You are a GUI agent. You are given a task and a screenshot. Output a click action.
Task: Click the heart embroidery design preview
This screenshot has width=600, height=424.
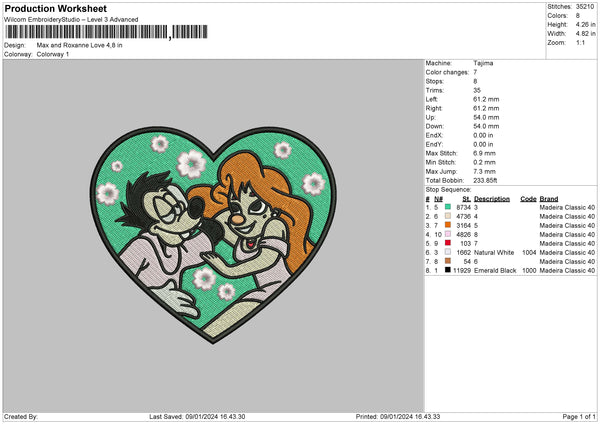pyautogui.click(x=214, y=235)
